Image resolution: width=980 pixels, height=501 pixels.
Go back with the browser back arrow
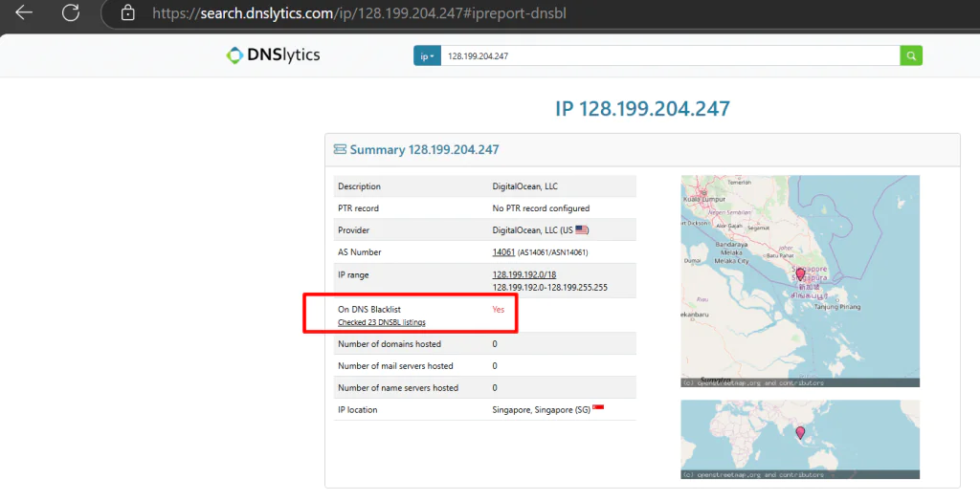pyautogui.click(x=24, y=12)
